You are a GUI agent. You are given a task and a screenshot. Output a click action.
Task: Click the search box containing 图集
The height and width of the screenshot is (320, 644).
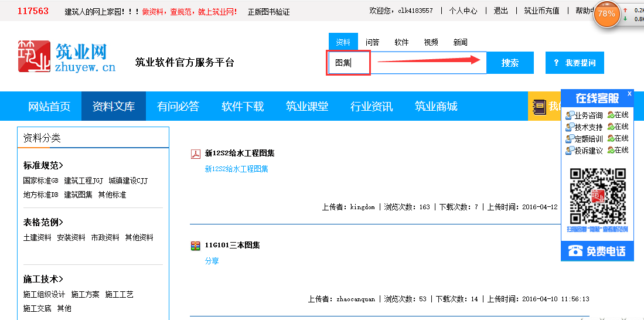tap(407, 63)
